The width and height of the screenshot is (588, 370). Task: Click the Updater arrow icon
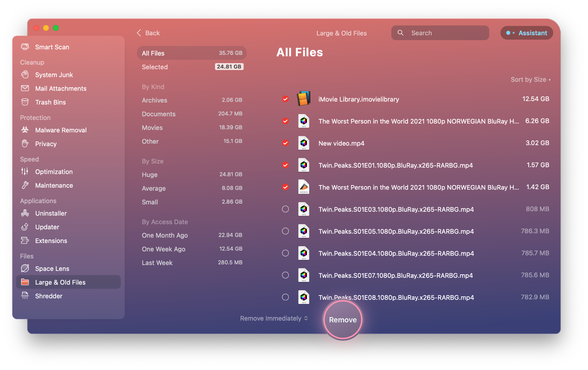[25, 227]
